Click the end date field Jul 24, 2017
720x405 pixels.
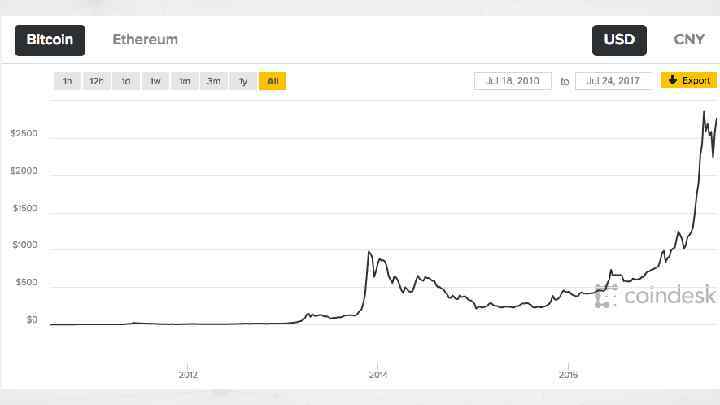[614, 81]
